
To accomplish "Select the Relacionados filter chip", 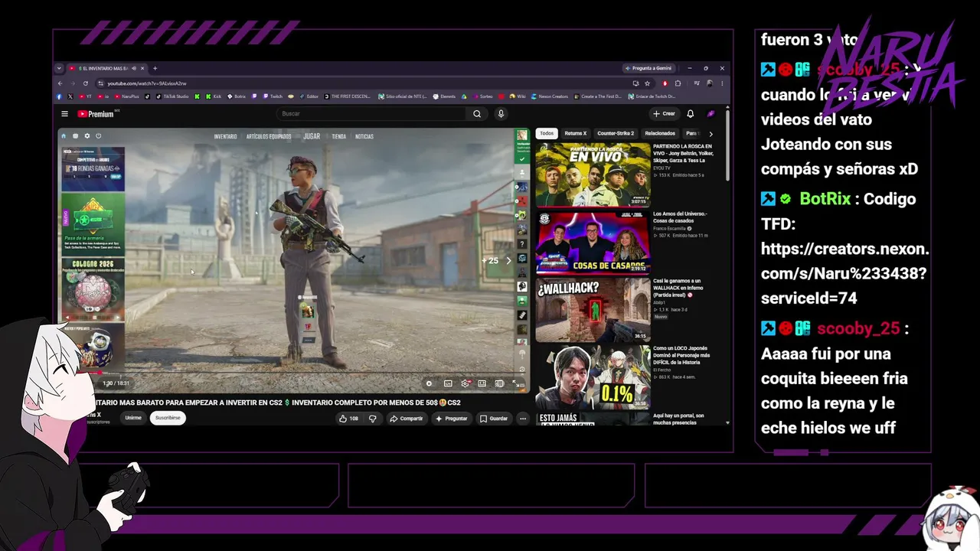I will pyautogui.click(x=660, y=133).
